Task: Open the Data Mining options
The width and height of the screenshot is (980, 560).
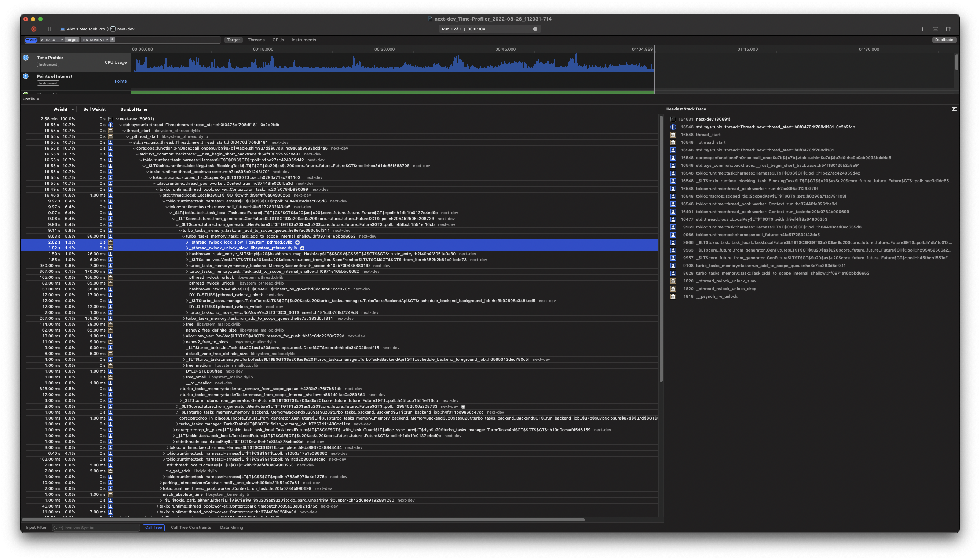Action: pos(231,528)
